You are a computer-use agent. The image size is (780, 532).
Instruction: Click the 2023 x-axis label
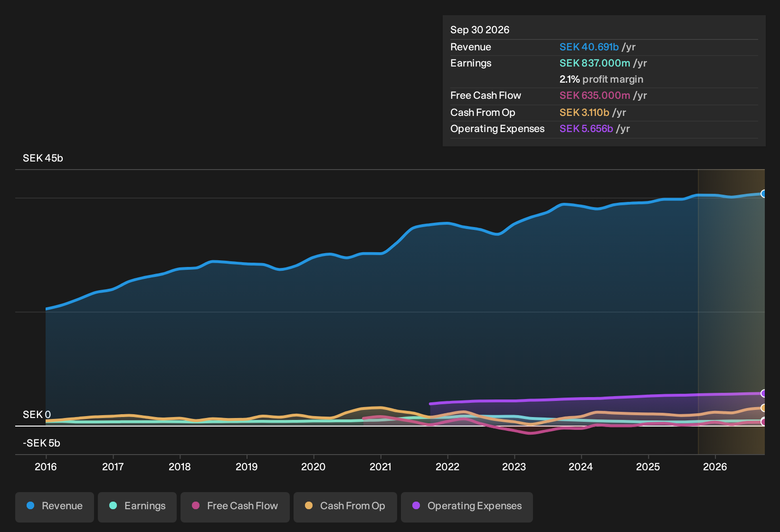[x=514, y=467]
